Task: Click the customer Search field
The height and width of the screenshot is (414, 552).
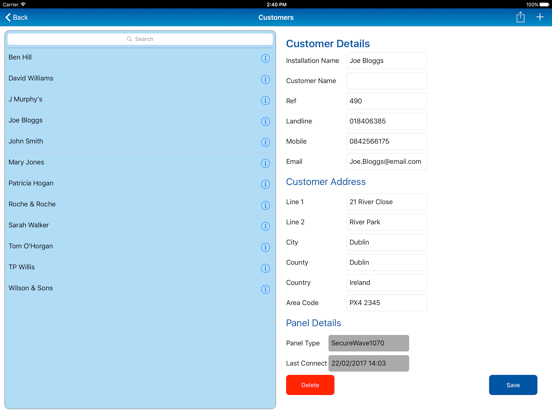Action: click(140, 39)
